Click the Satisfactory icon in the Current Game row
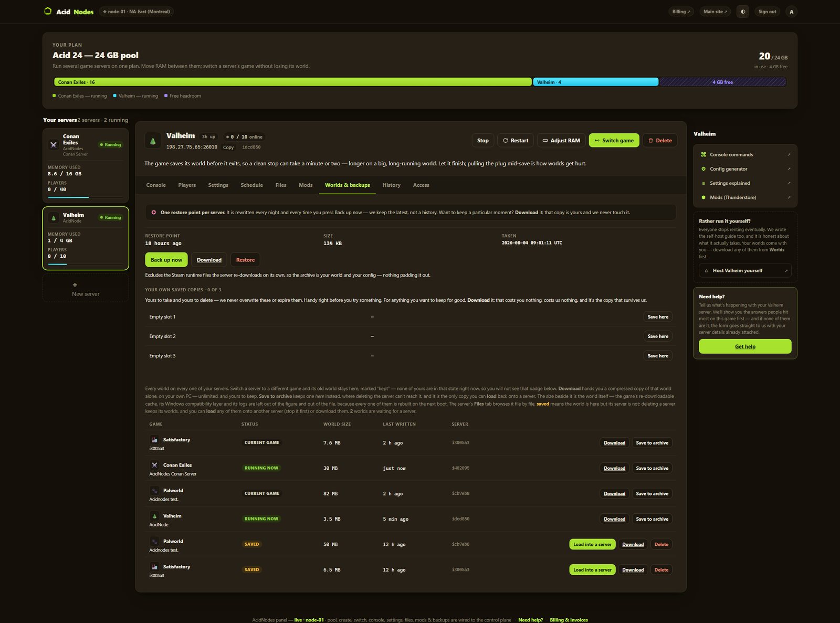 (154, 440)
